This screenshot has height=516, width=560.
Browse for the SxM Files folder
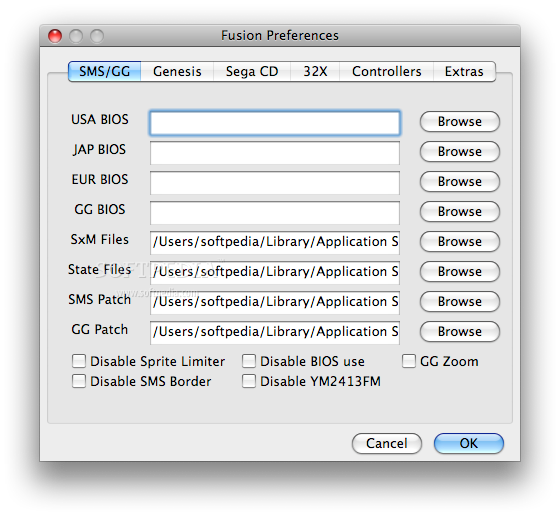pyautogui.click(x=460, y=241)
